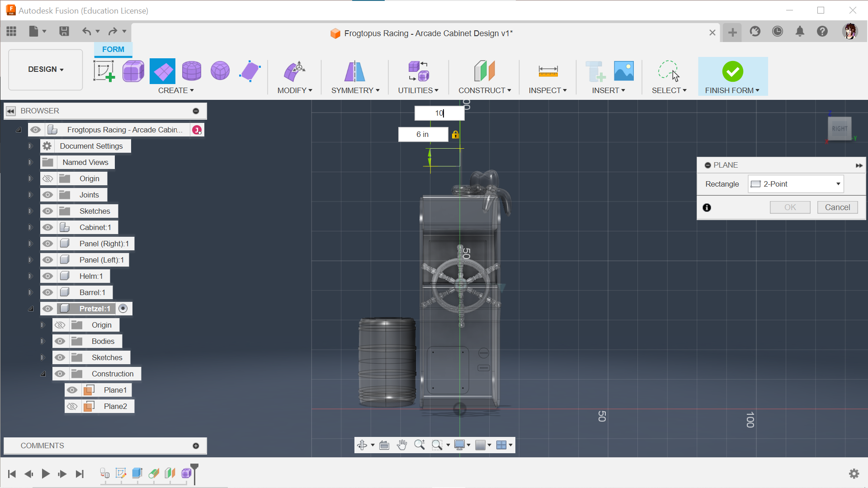Viewport: 868px width, 488px height.
Task: Click the Measure tool in INSPECT
Action: pyautogui.click(x=547, y=71)
